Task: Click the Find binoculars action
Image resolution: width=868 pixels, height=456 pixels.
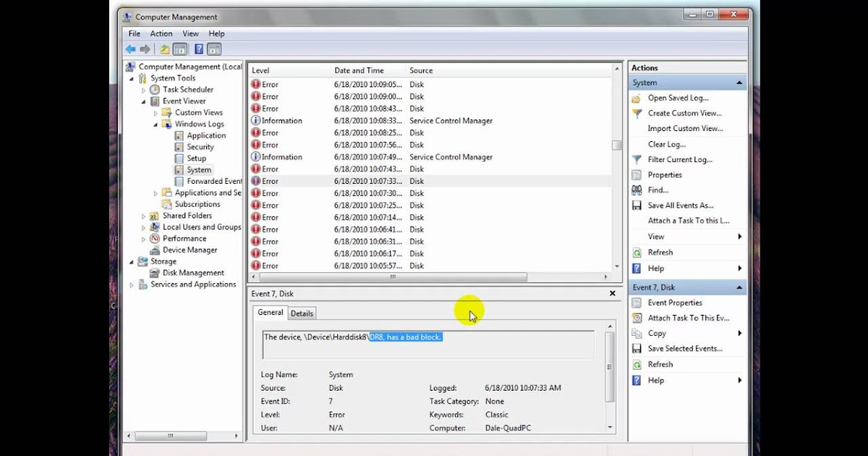Action: point(658,190)
